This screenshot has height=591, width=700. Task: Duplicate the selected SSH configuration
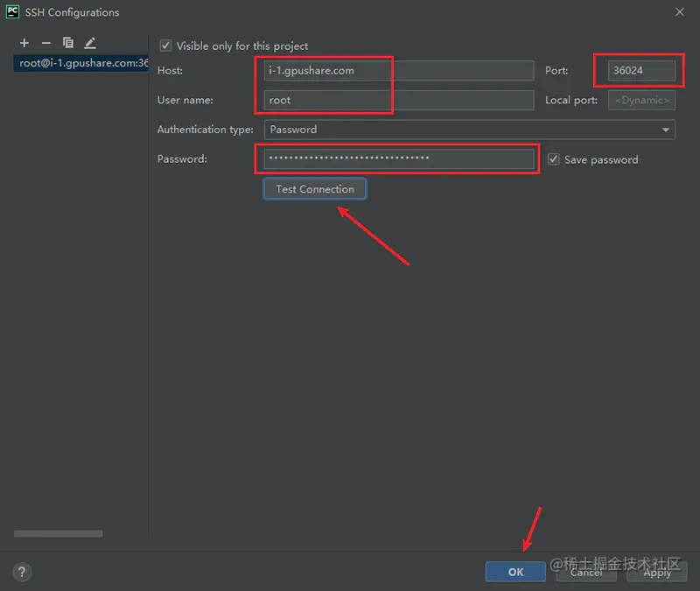coord(68,43)
